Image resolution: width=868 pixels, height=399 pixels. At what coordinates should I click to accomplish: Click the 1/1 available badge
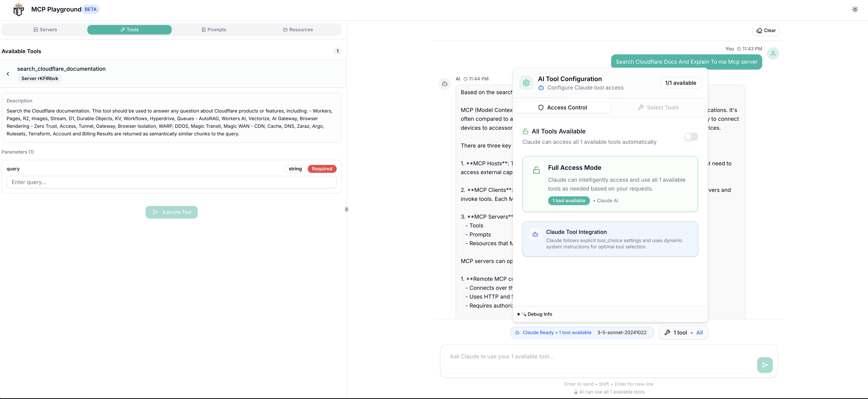(680, 83)
